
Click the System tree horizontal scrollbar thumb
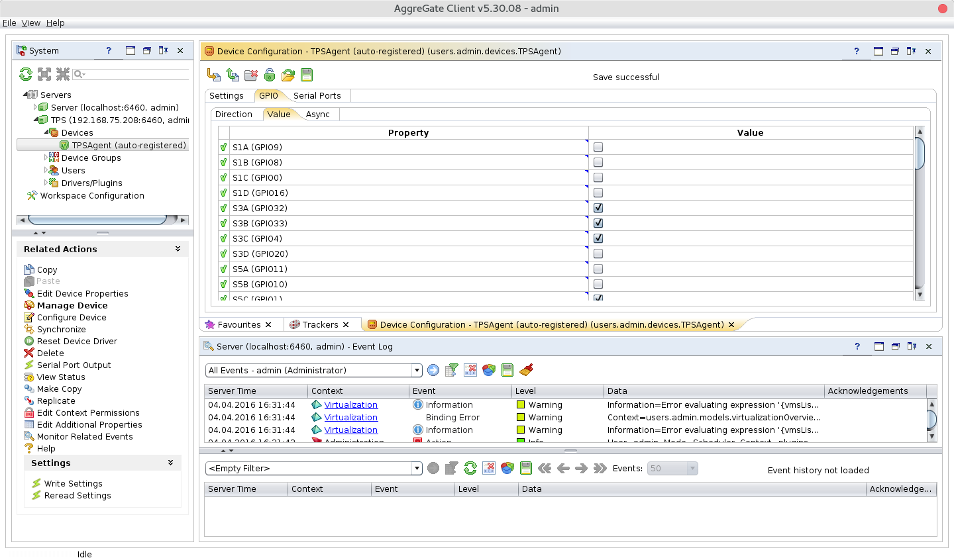(97, 220)
